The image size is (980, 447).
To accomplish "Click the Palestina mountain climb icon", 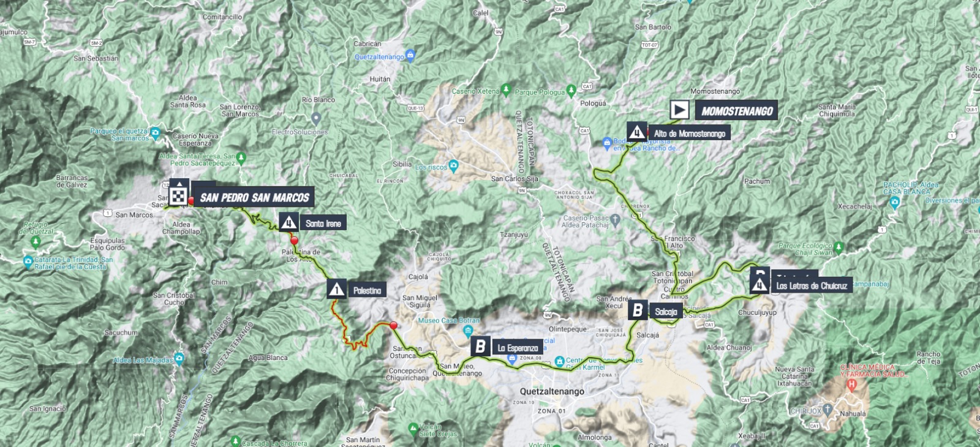I will click(336, 289).
